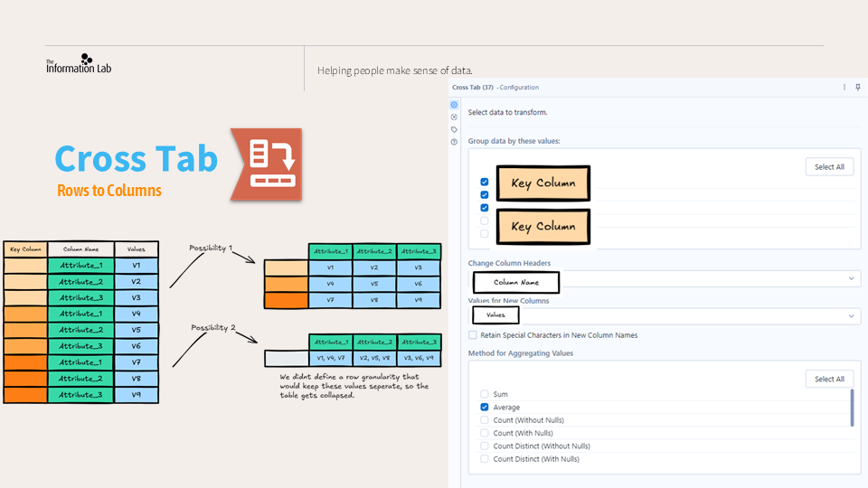
Task: Check Count (Without Nulls) option
Action: tap(485, 420)
